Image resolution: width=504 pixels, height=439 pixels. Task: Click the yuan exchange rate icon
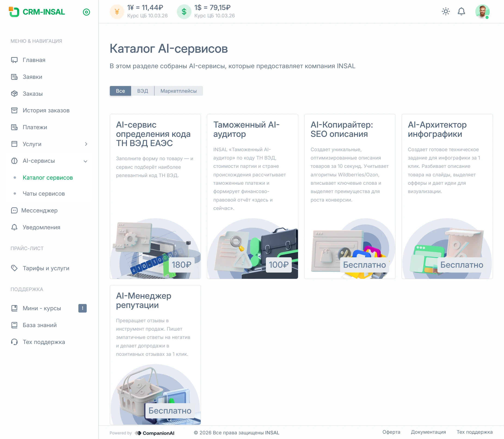point(117,12)
